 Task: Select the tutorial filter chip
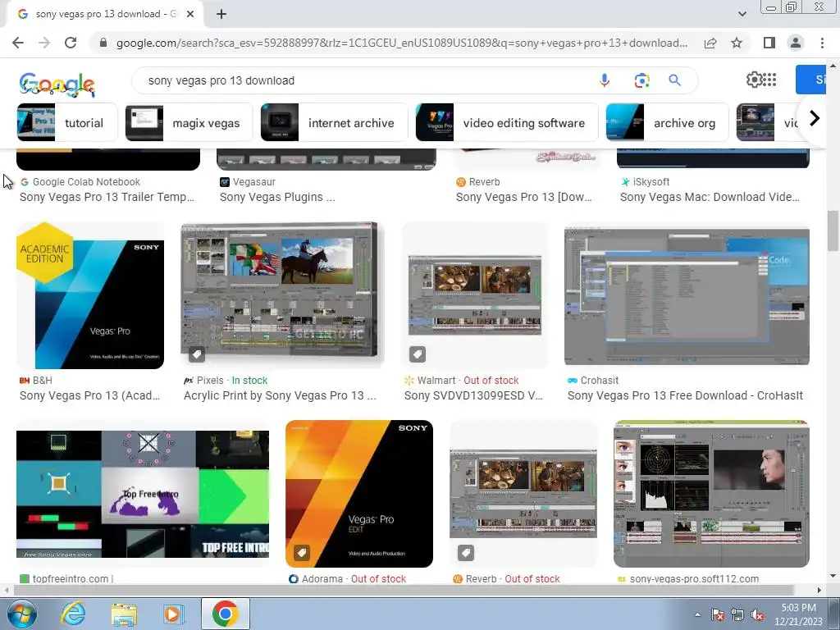67,123
